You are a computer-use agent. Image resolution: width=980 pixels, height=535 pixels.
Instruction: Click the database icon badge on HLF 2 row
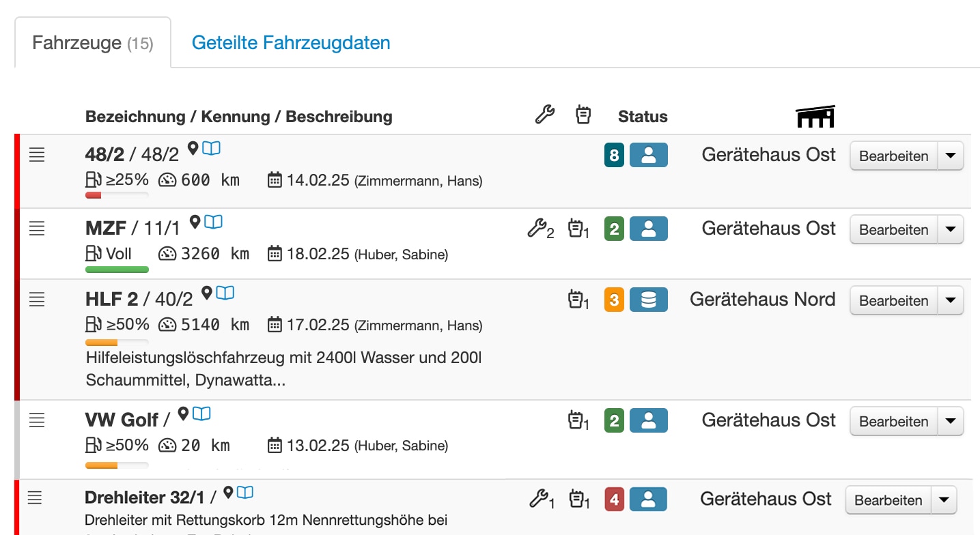(649, 300)
